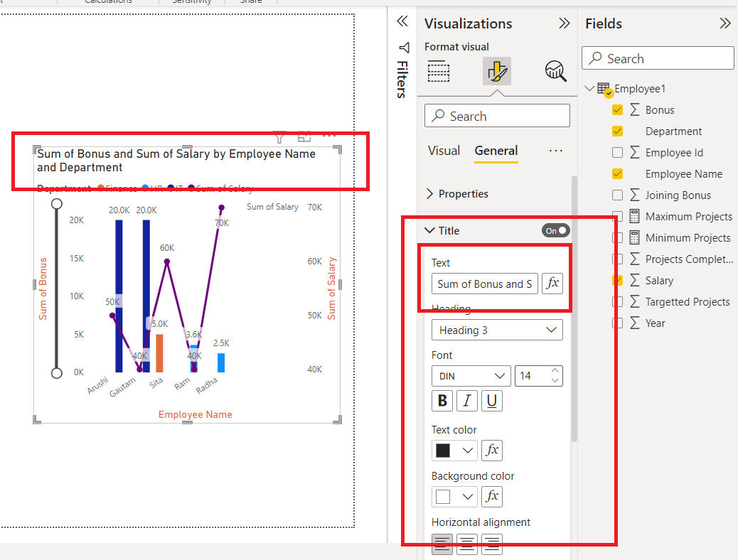The width and height of the screenshot is (738, 560).
Task: Open the Analytics magnifier icon
Action: click(x=555, y=72)
